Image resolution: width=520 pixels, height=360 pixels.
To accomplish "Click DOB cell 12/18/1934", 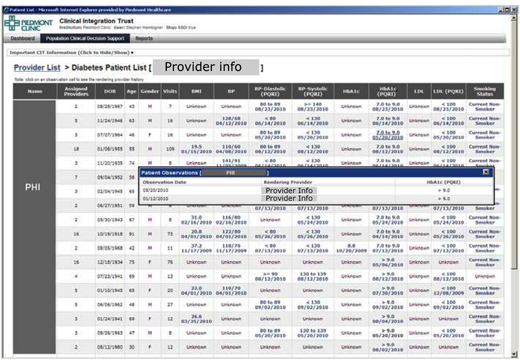I will [110, 262].
